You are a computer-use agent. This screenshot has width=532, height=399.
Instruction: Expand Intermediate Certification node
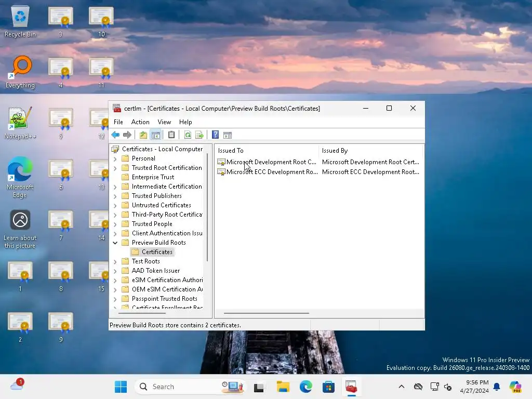coord(115,187)
